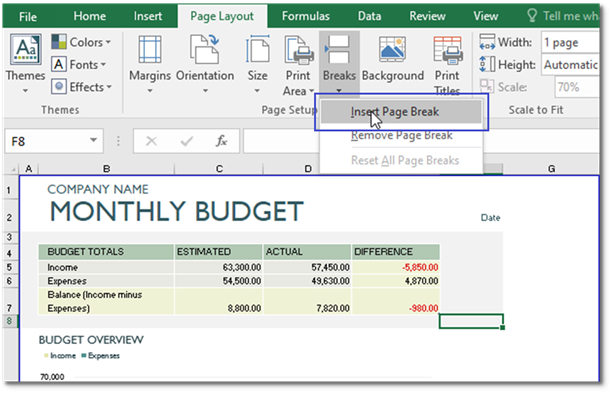Click the Income estimated value 63,300.00

point(242,268)
